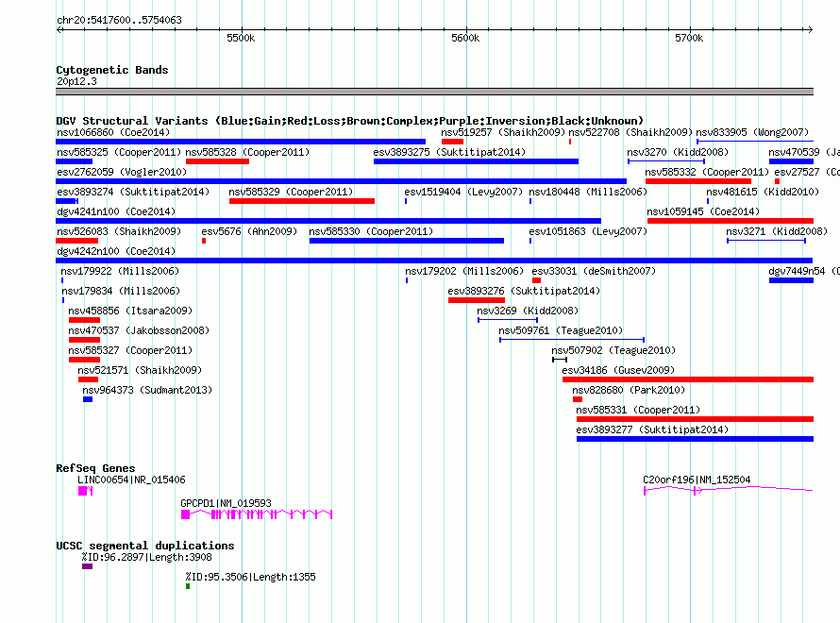
Task: Select nsv458856 (Itsara2009) red bar
Action: (85, 320)
